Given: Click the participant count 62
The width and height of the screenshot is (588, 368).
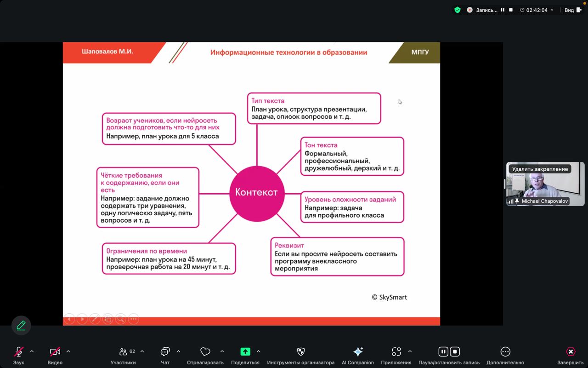Looking at the screenshot, I should point(132,351).
